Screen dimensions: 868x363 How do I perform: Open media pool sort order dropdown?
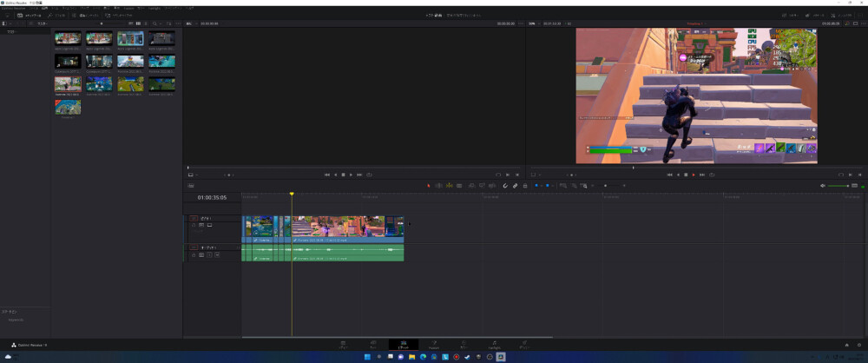169,23
